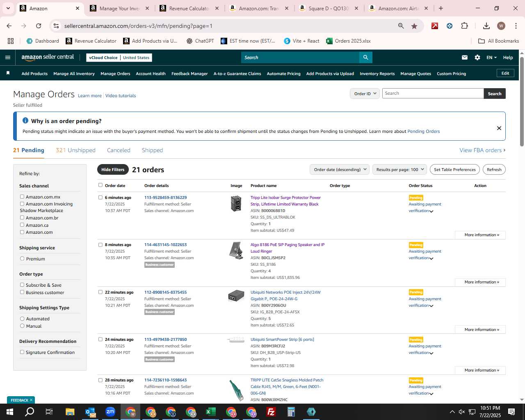Open Excel from the taskbar

pyautogui.click(x=211, y=412)
